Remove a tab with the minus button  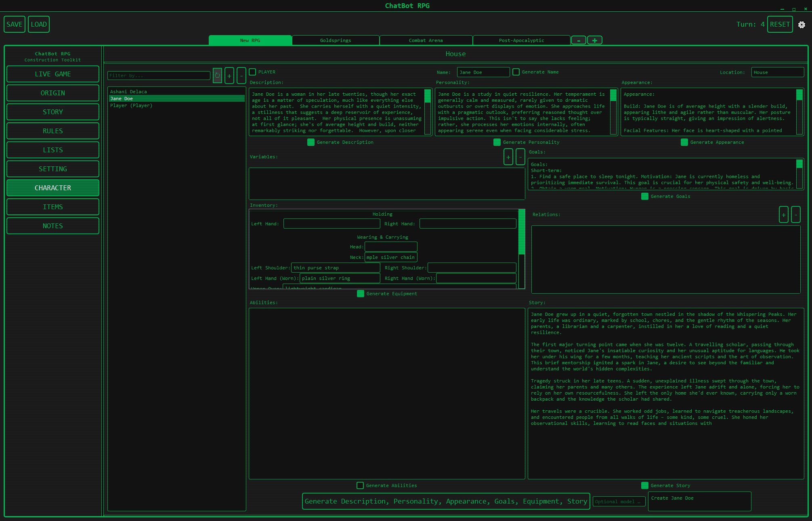point(578,40)
